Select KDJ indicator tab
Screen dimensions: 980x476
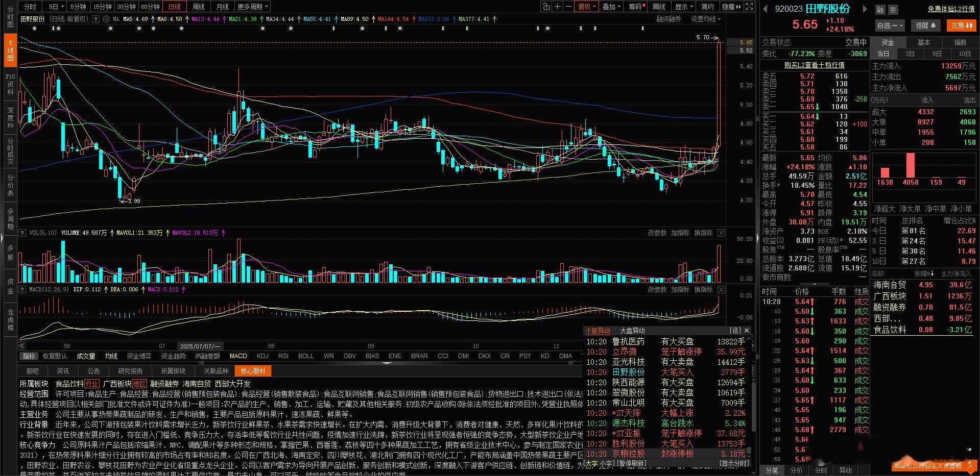pos(262,356)
